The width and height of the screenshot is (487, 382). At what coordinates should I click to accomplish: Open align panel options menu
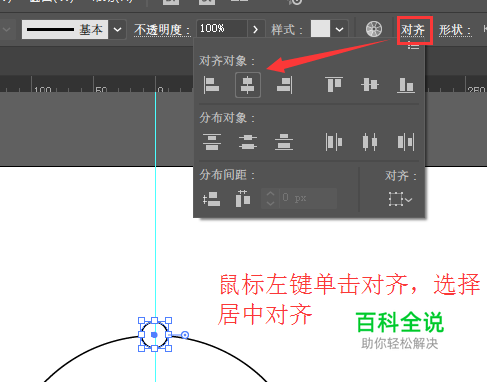point(414,45)
